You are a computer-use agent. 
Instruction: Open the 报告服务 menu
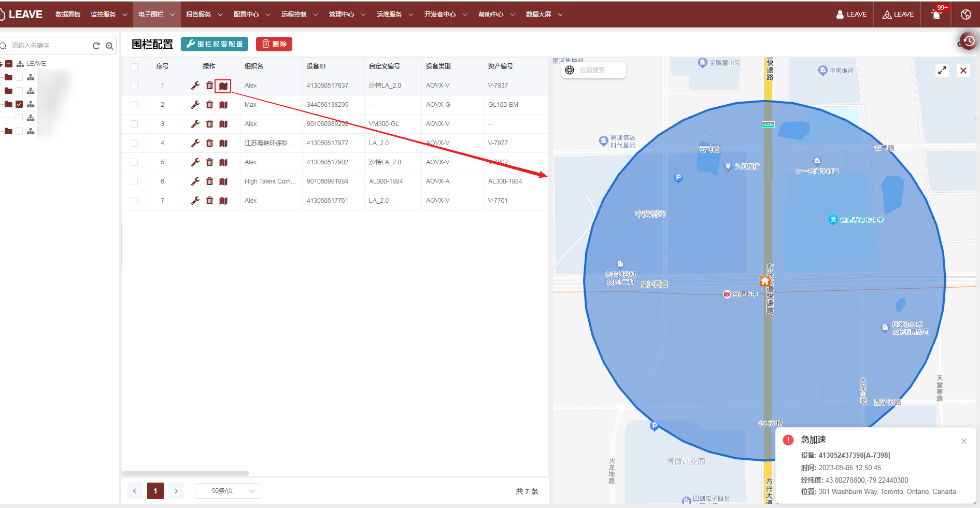[204, 15]
